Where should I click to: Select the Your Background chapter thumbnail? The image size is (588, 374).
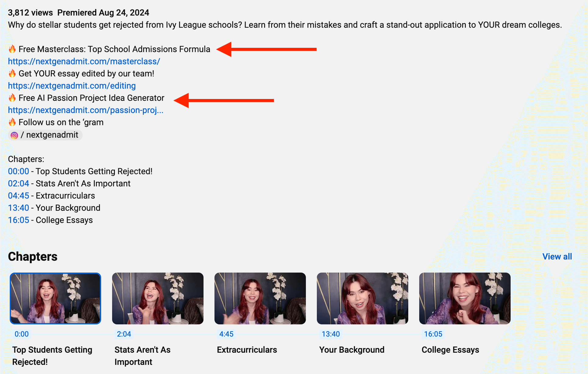pos(362,298)
